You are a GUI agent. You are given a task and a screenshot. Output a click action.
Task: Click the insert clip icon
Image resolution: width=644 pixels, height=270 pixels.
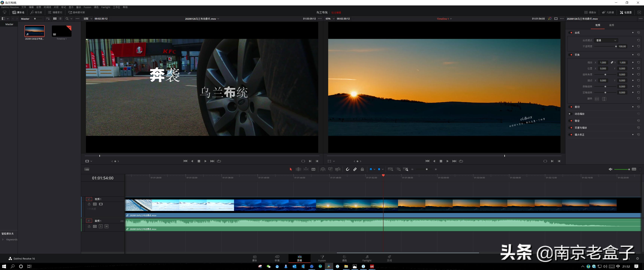click(x=323, y=169)
